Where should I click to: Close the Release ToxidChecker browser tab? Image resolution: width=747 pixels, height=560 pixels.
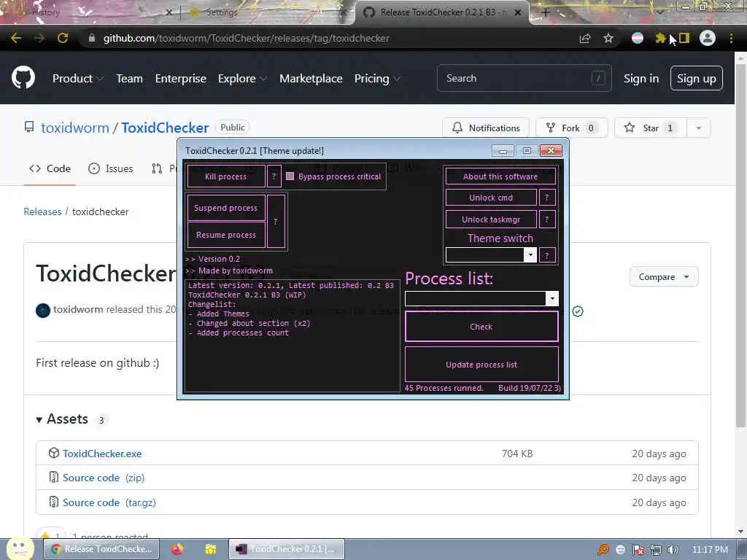point(518,12)
